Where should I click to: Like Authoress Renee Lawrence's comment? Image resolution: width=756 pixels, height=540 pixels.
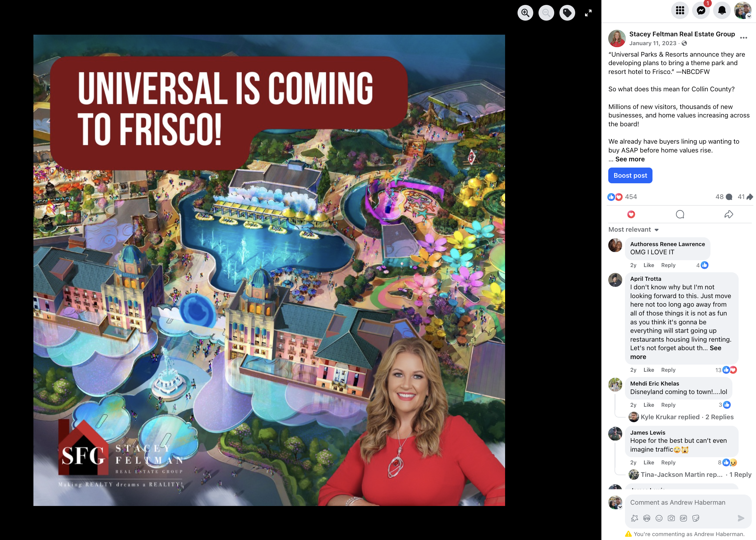(648, 265)
